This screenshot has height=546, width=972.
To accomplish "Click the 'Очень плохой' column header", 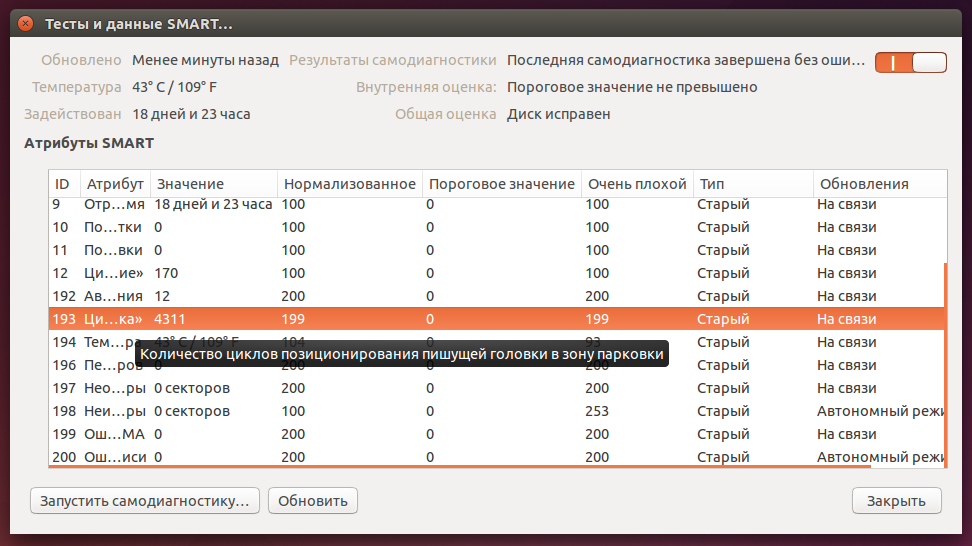I will click(x=637, y=184).
